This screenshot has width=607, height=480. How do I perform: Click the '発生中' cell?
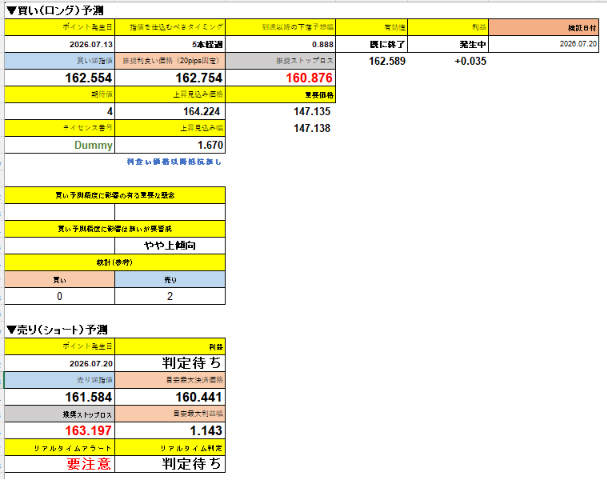[x=448, y=44]
